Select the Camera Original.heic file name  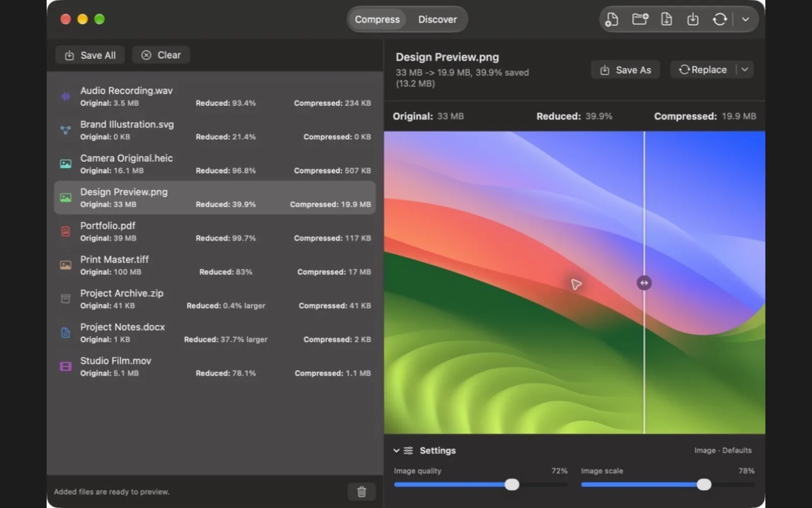(x=126, y=158)
